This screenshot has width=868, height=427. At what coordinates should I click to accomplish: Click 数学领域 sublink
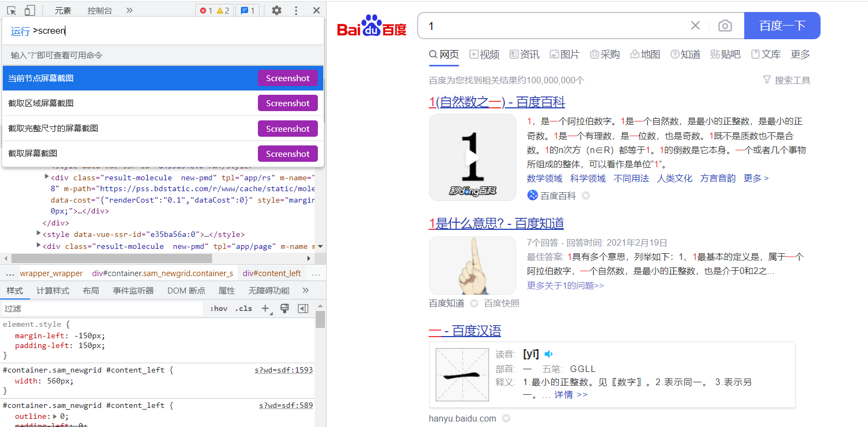pyautogui.click(x=544, y=179)
